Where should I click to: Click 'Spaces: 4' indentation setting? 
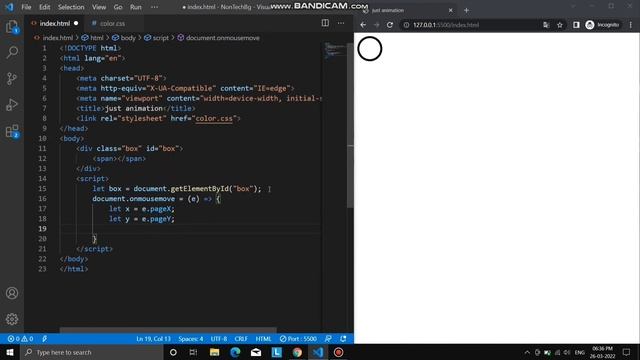[x=191, y=339]
